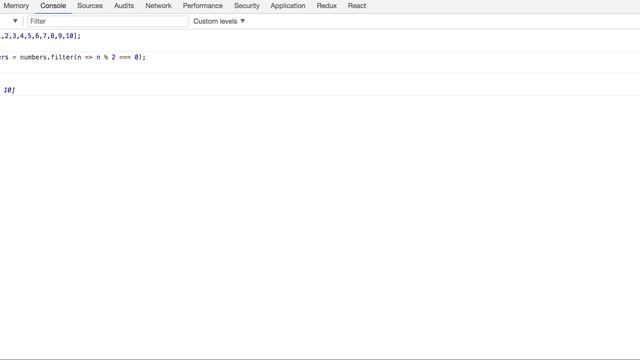Screen dimensions: 640x360
Task: Open the Custom levels dropdown
Action: click(x=219, y=21)
